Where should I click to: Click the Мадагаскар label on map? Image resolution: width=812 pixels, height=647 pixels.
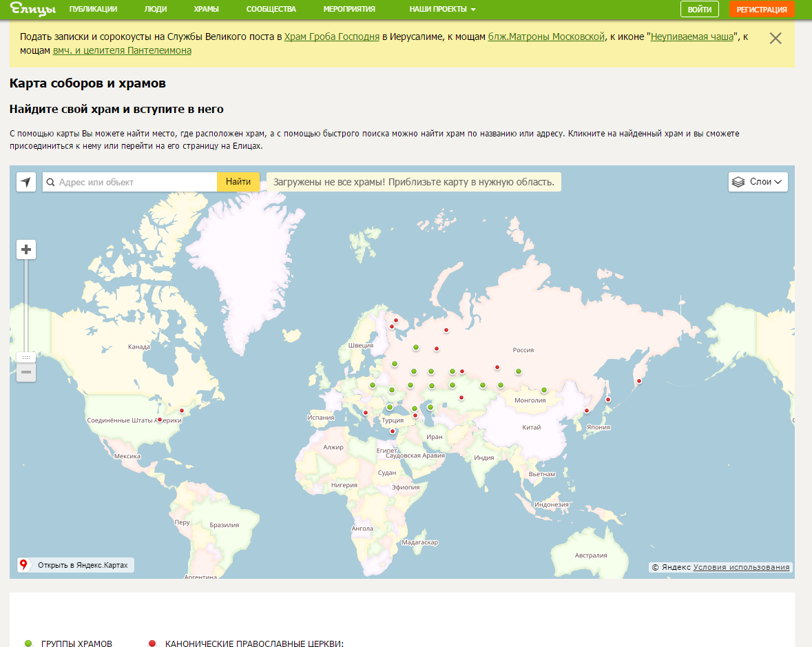[420, 542]
